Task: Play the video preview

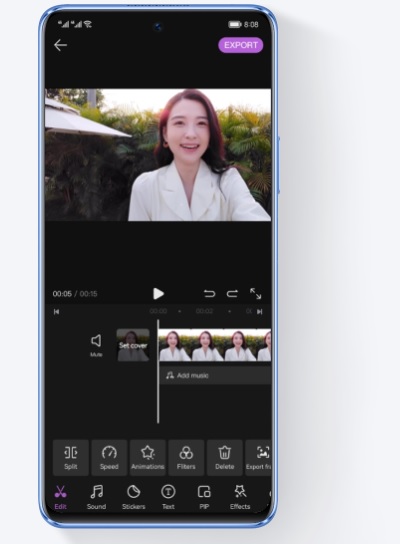Action: 158,294
